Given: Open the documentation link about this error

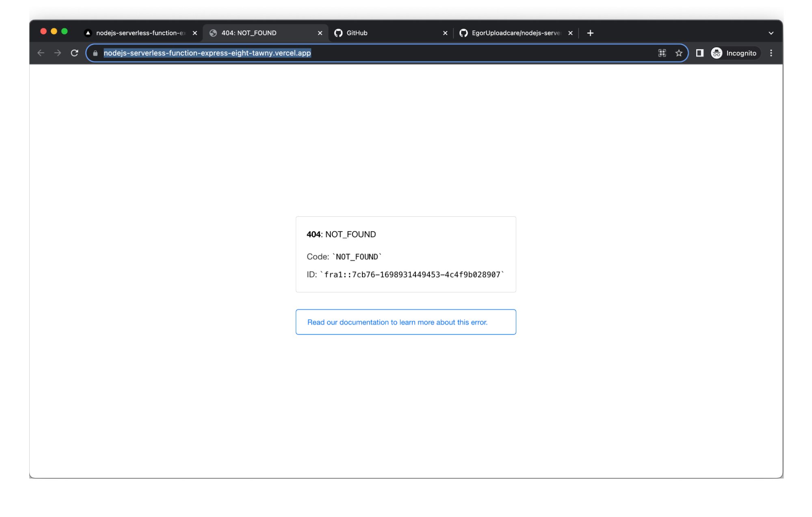Looking at the screenshot, I should [397, 322].
